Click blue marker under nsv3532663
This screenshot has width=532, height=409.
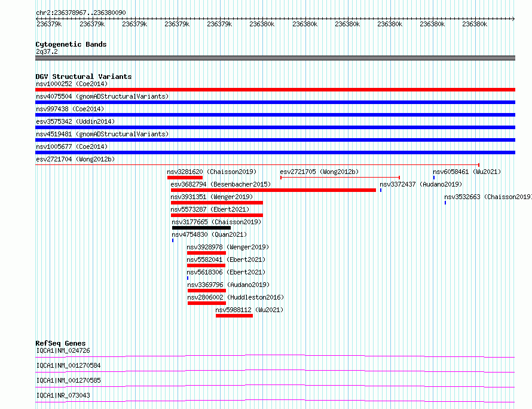445,203
